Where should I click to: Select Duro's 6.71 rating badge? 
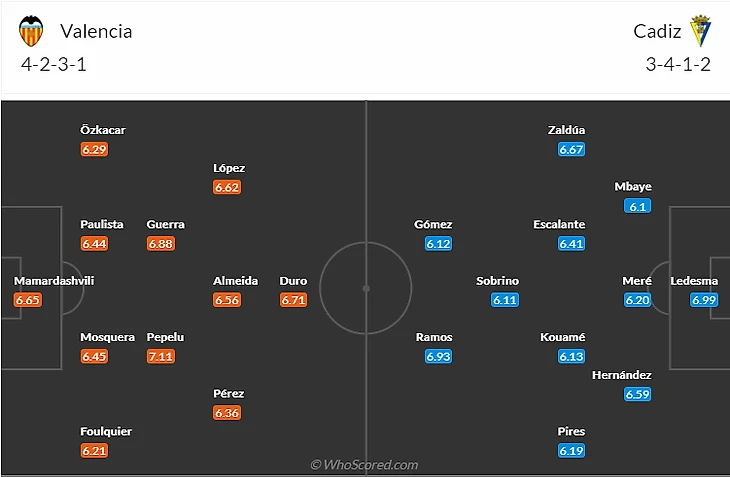pyautogui.click(x=293, y=300)
